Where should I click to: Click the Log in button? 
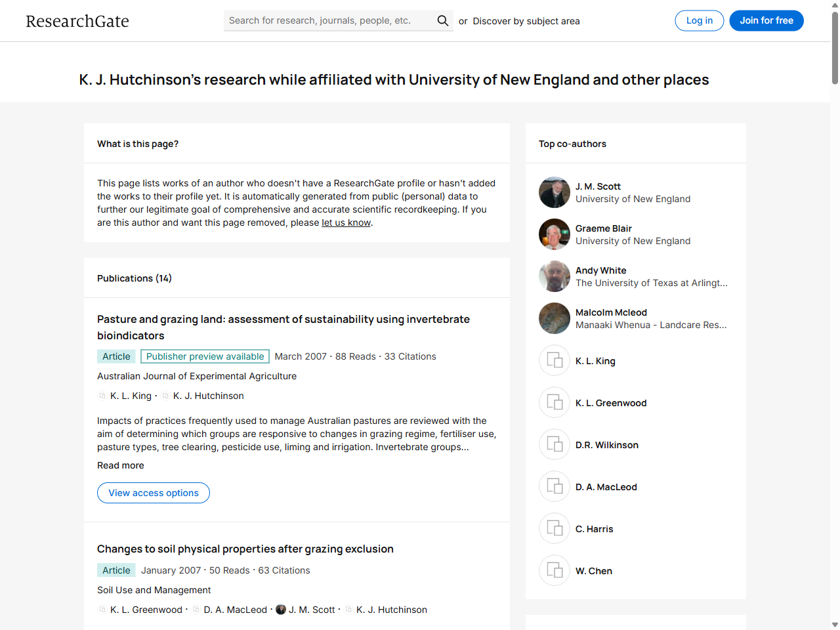[x=699, y=20]
